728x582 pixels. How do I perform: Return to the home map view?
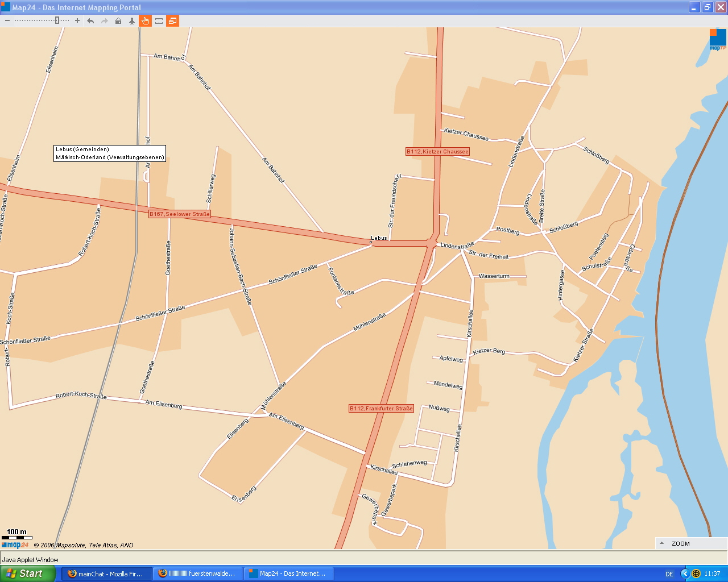[118, 21]
